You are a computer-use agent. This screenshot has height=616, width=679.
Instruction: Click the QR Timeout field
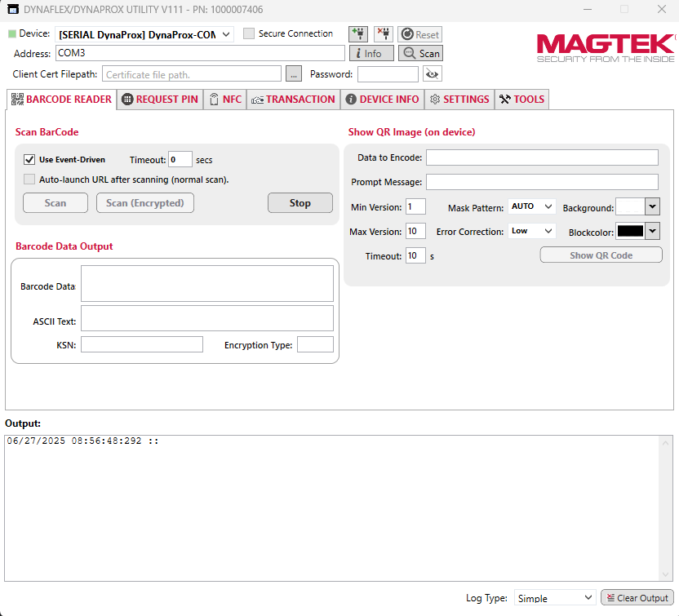[415, 255]
